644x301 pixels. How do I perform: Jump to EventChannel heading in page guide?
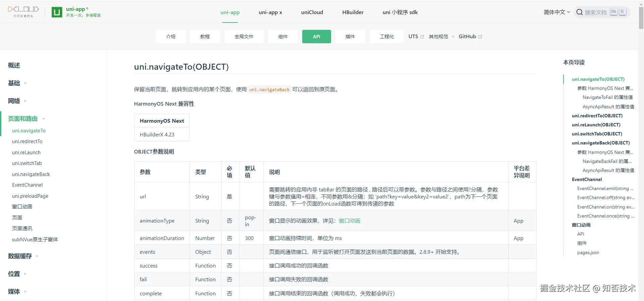tap(587, 179)
